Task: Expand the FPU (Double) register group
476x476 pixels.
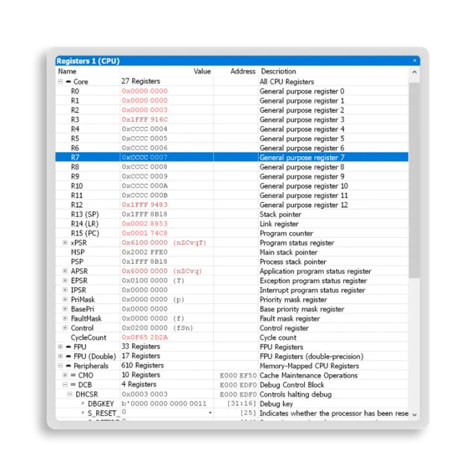Action: (60, 356)
